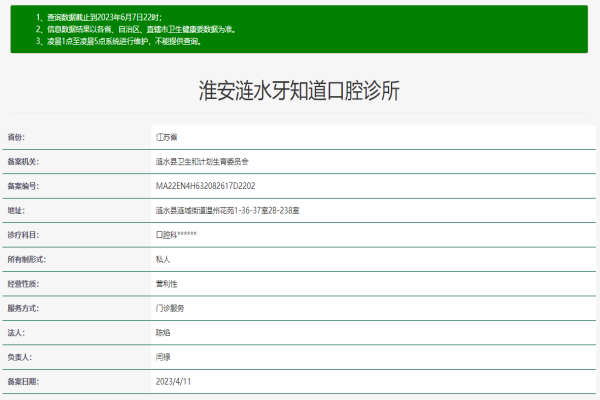Click the code MA22EN4H632082617D2202
The width and height of the screenshot is (600, 400).
(x=205, y=186)
